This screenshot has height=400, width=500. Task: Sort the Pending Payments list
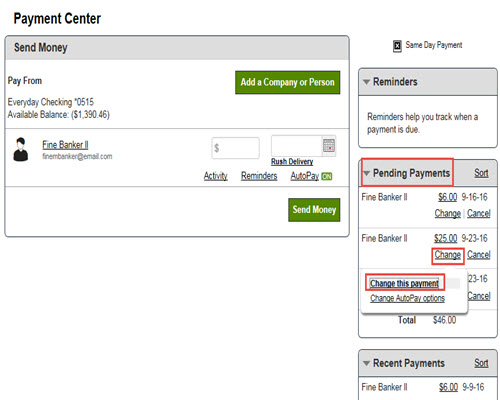481,173
